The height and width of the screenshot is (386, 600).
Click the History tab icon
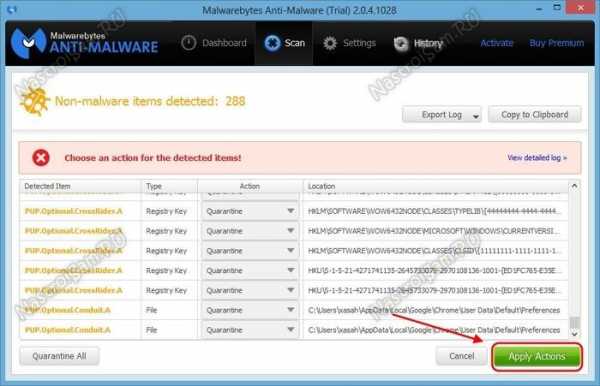pyautogui.click(x=401, y=44)
